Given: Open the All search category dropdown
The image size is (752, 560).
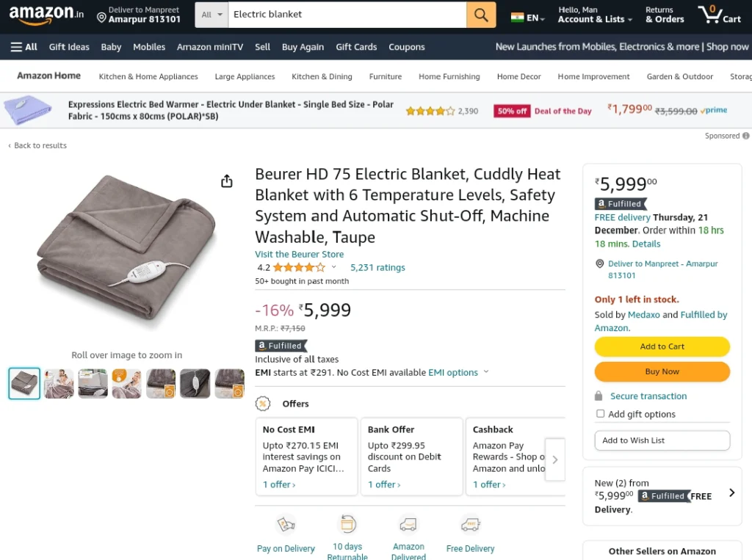Looking at the screenshot, I should pyautogui.click(x=211, y=15).
